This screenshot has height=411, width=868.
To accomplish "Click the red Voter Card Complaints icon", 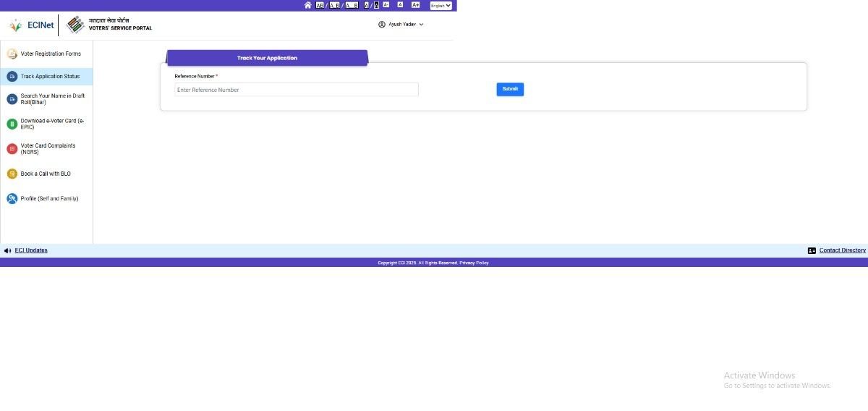I will pyautogui.click(x=12, y=149).
